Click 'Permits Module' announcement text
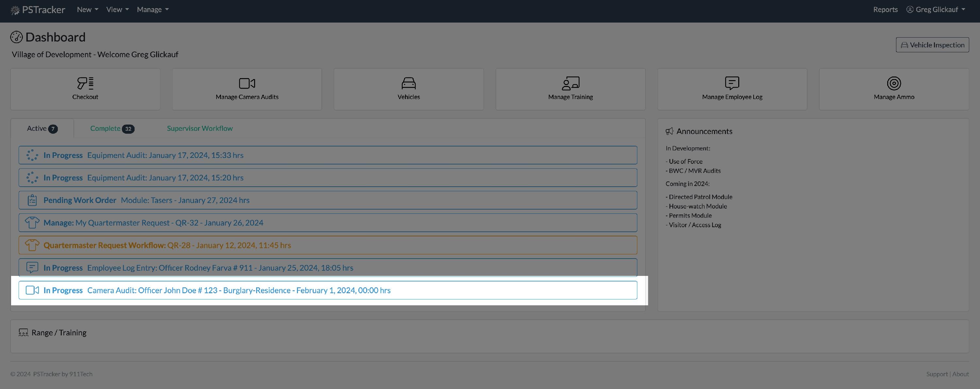980x389 pixels. (690, 215)
